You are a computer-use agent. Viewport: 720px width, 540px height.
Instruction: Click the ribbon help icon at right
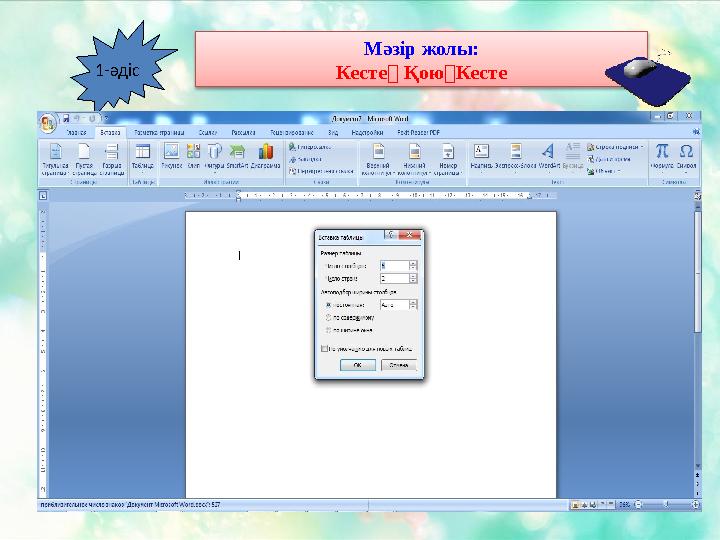pyautogui.click(x=696, y=132)
